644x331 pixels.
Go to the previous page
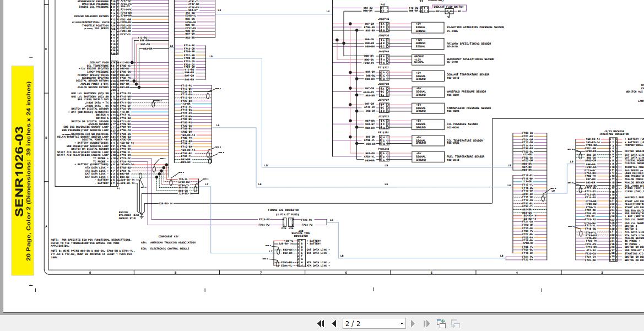click(x=334, y=323)
